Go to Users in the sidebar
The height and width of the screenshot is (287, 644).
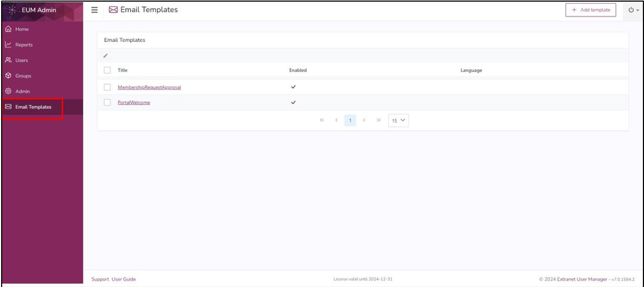pyautogui.click(x=42, y=60)
